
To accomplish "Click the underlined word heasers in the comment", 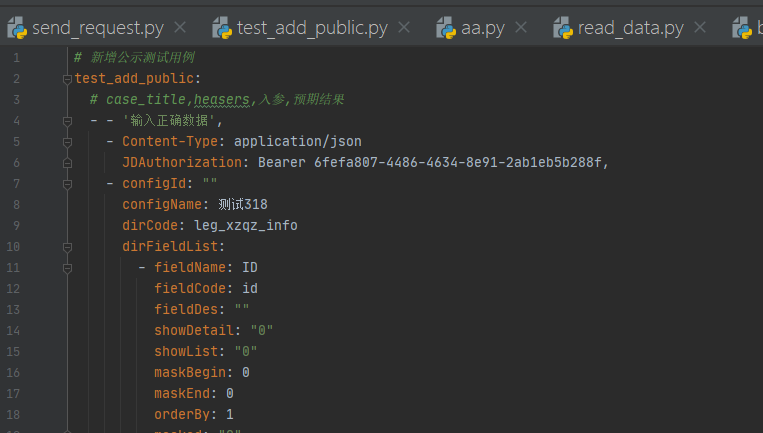I will click(x=221, y=99).
